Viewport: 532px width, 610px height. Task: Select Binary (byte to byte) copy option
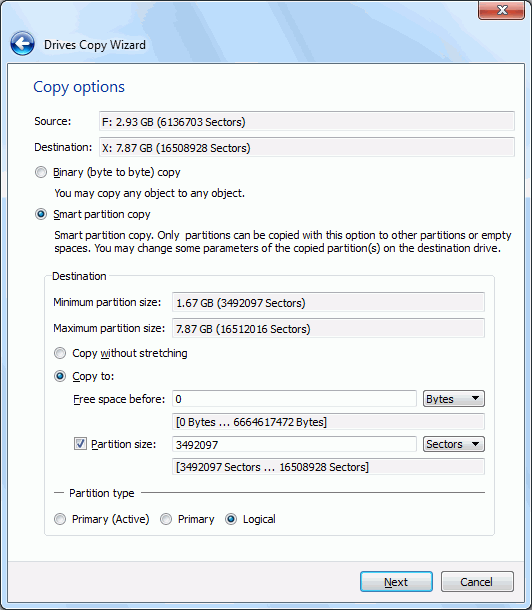coord(41,172)
